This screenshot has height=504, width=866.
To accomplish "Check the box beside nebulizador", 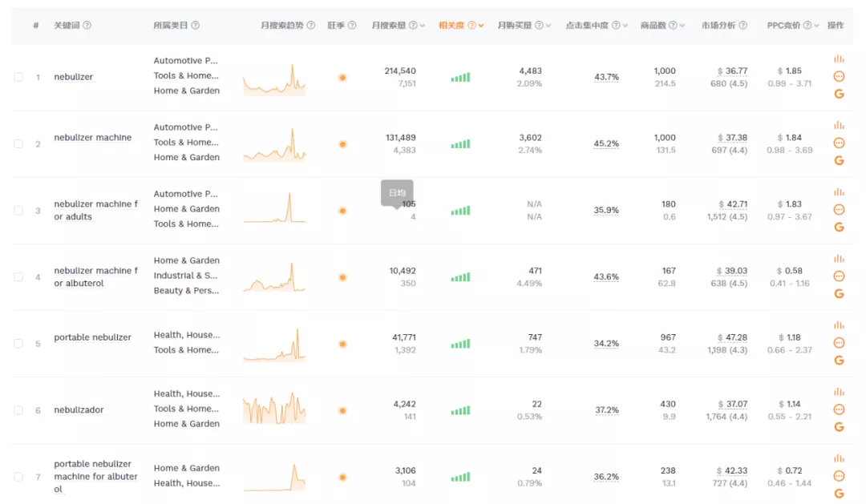I will coord(18,410).
